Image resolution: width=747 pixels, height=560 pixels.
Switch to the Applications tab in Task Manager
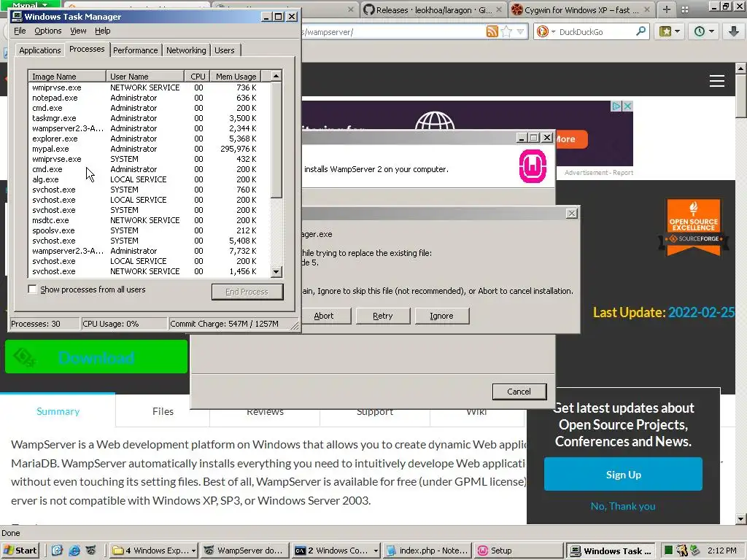click(x=39, y=50)
